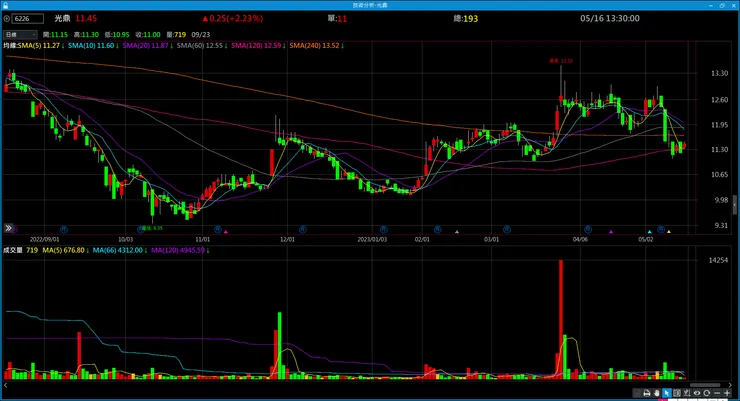Click the right scroll arrow below volume chart

[730, 385]
